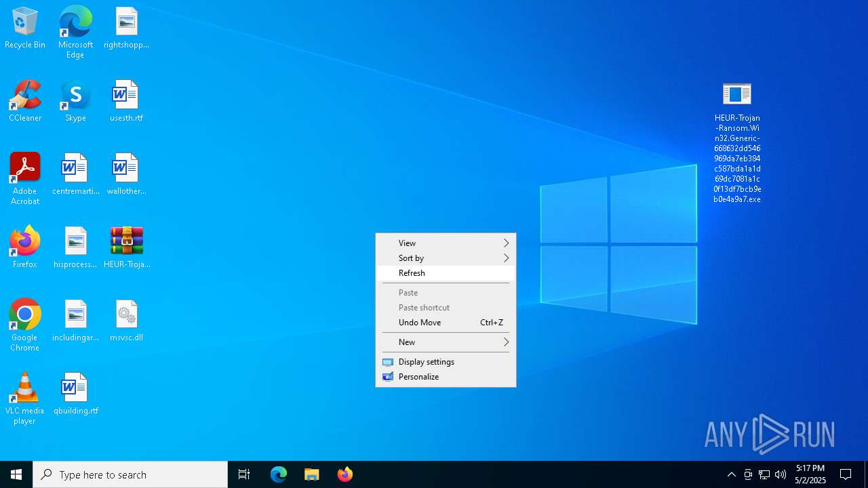
Task: Open the volume control tray icon
Action: (x=781, y=474)
